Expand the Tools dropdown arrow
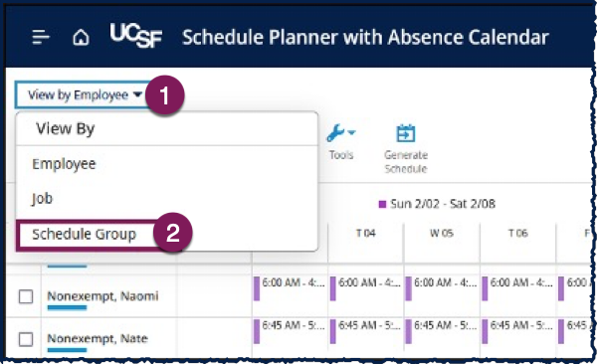This screenshot has height=364, width=597. [352, 132]
